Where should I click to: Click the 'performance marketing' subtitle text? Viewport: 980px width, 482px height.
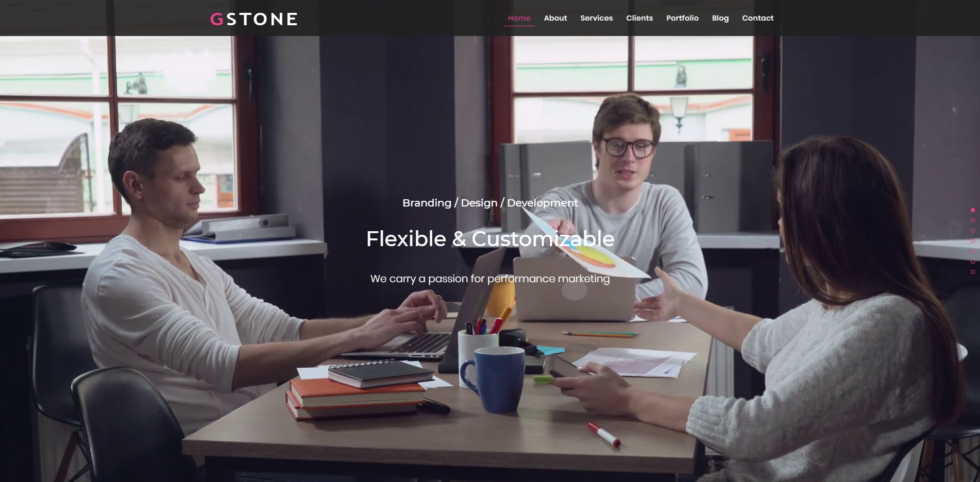[x=548, y=279]
